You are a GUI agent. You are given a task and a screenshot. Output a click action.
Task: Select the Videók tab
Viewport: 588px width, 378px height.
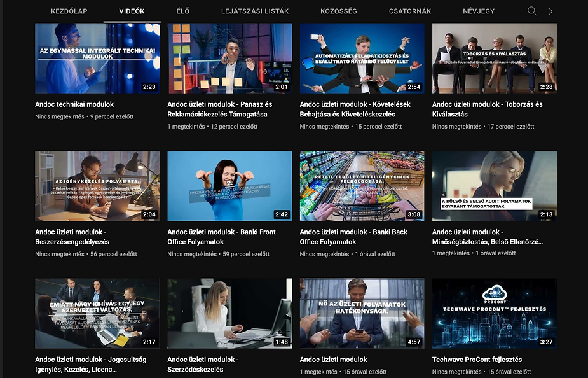pos(132,11)
